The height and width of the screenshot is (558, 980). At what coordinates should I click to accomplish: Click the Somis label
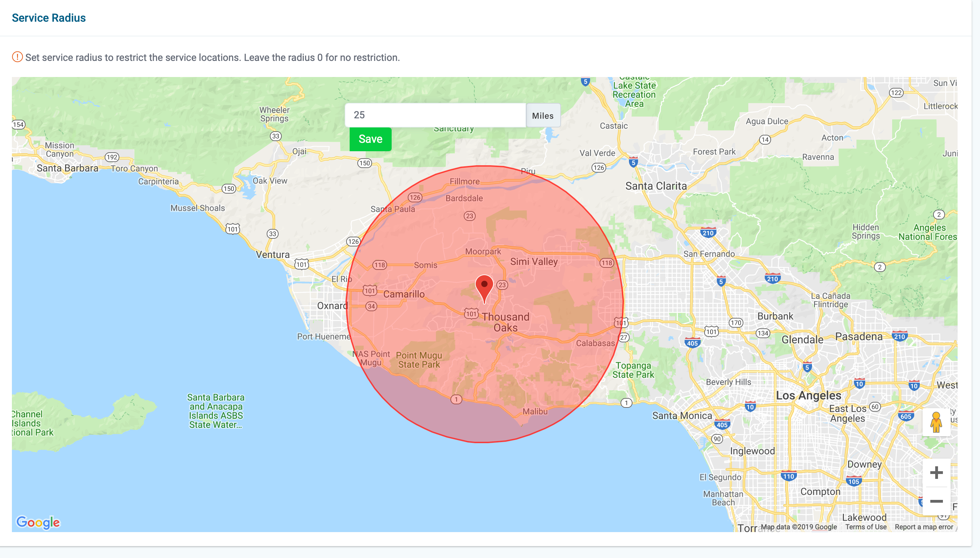coord(425,265)
